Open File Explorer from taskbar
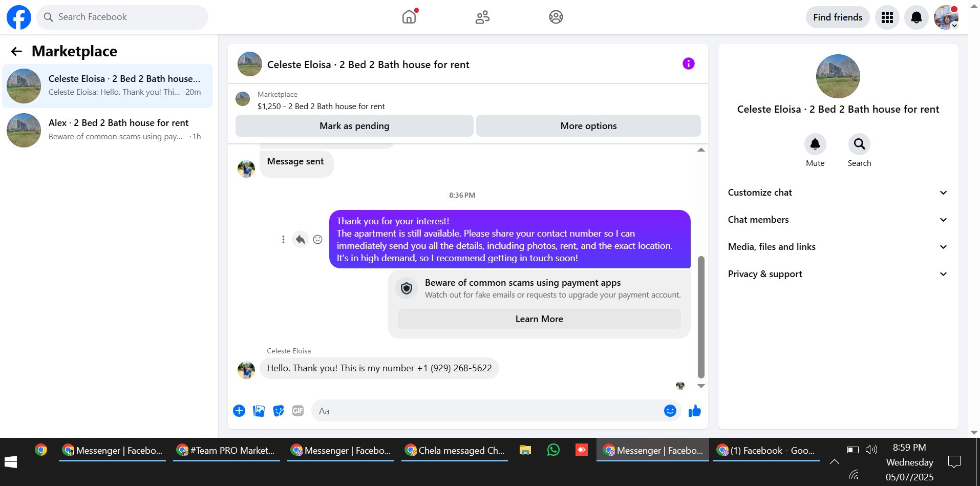980x486 pixels. tap(525, 450)
